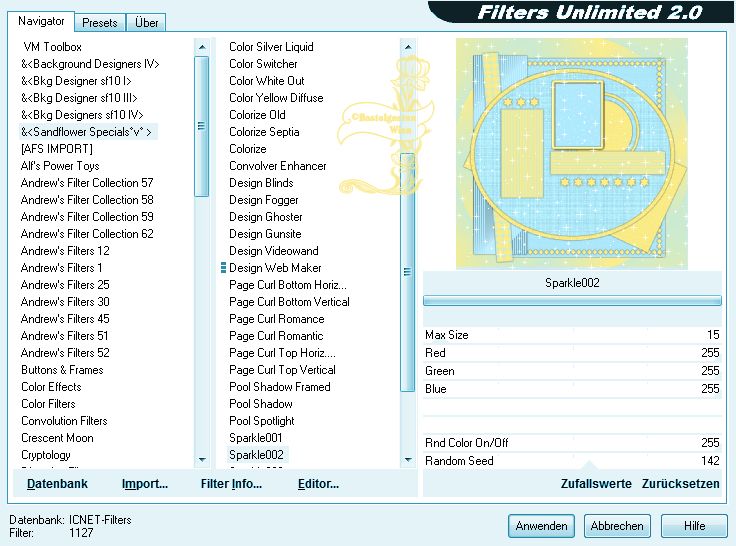The width and height of the screenshot is (736, 546).
Task: Select Andrew's Filter Collection 62
Action: click(x=87, y=234)
